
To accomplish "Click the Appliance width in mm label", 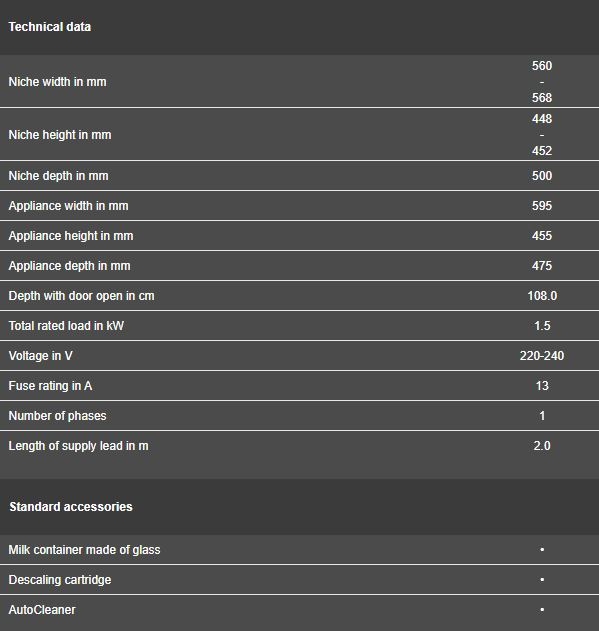I will point(68,206).
